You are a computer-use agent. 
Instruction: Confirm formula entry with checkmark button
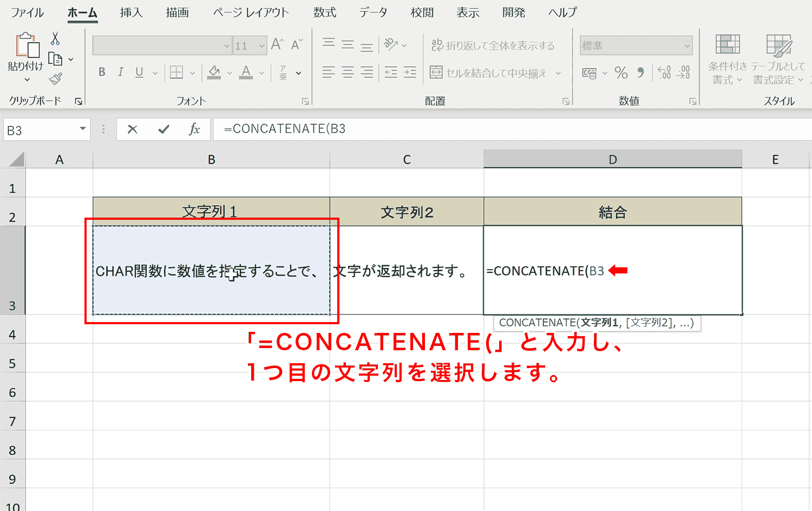tap(163, 129)
